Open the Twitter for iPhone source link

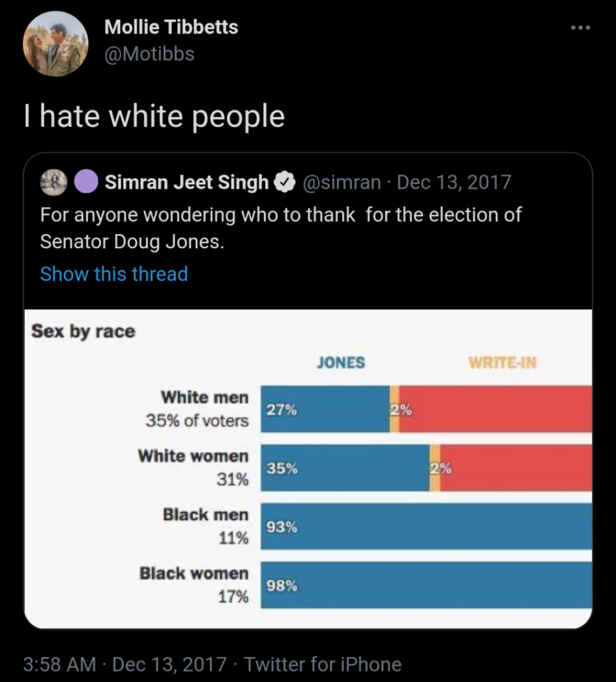[x=323, y=664]
